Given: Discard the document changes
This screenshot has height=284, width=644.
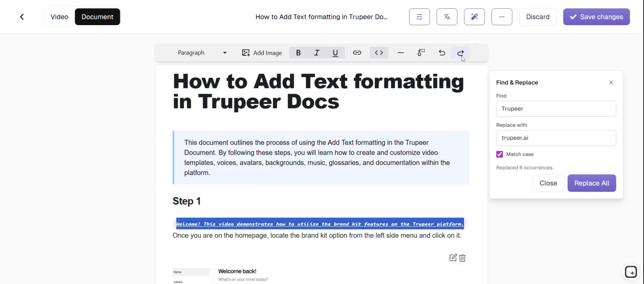Looking at the screenshot, I should point(537,17).
